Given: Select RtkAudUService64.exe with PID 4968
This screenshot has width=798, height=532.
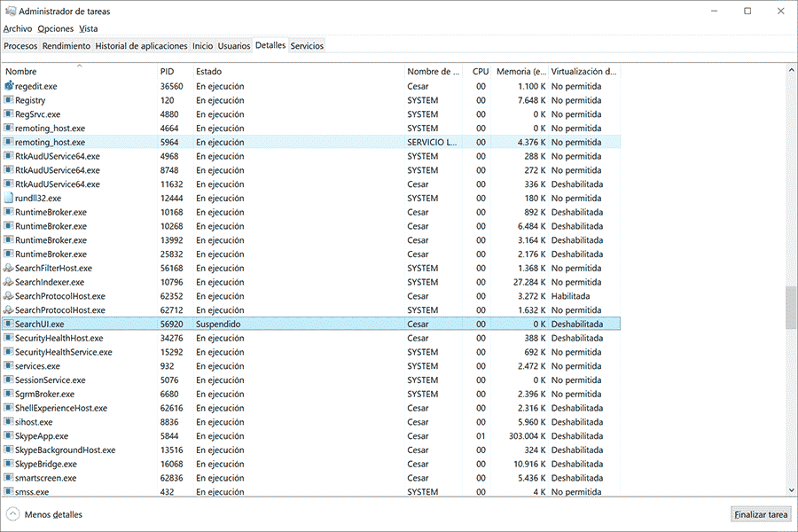Looking at the screenshot, I should (x=311, y=156).
